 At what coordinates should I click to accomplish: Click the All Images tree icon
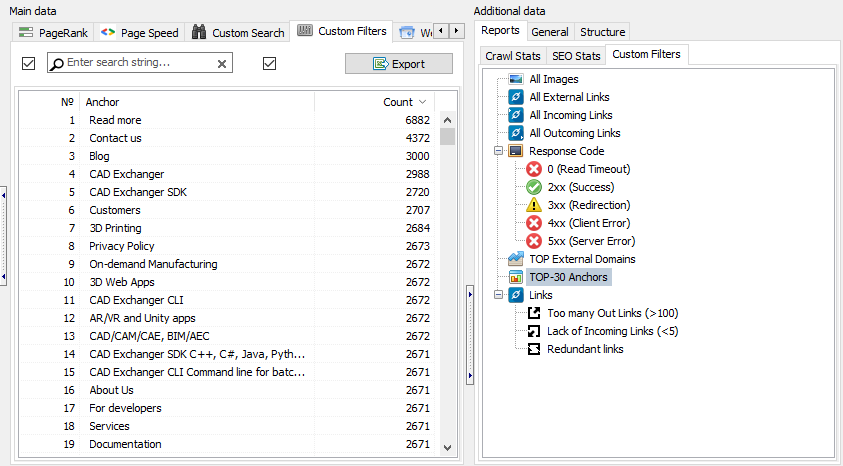[x=516, y=79]
